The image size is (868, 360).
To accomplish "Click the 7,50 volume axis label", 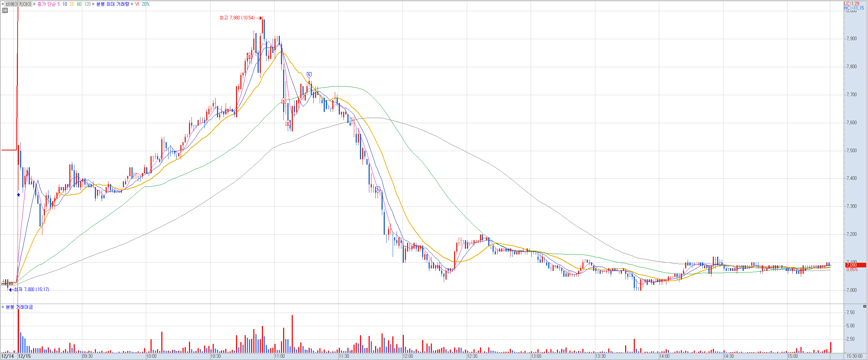I will (850, 312).
